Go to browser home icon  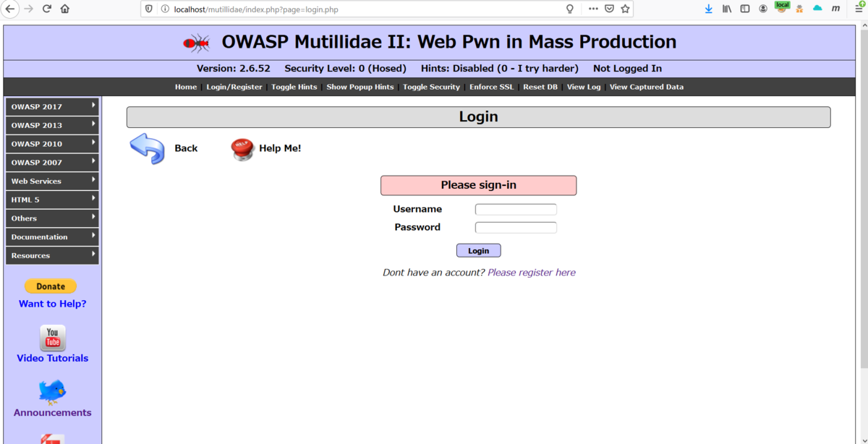click(x=65, y=9)
